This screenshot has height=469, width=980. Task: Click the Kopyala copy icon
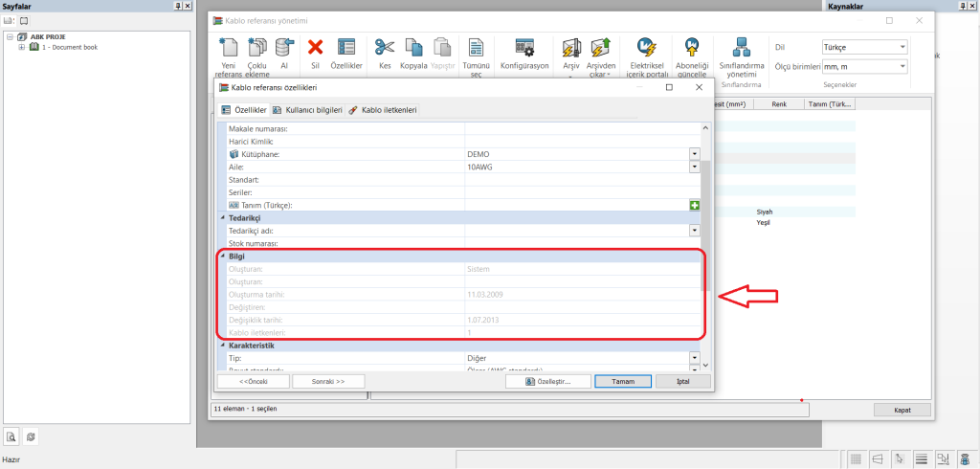click(413, 47)
